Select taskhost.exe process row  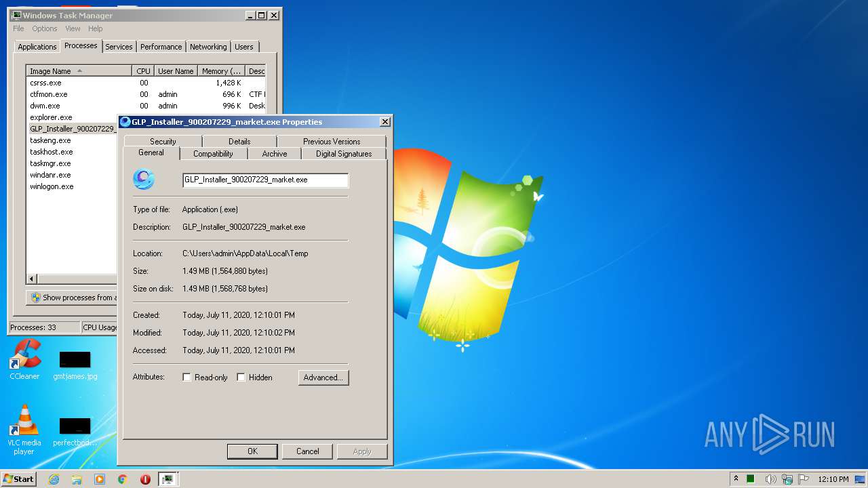click(73, 152)
